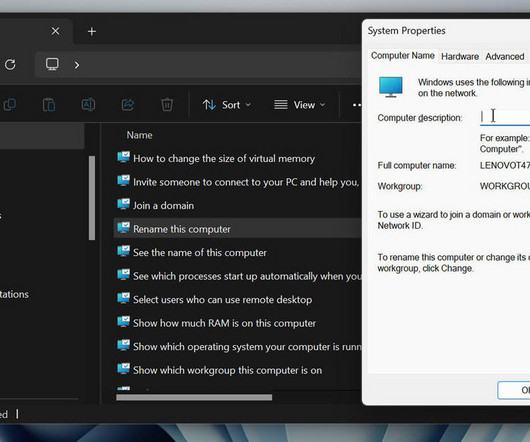The width and height of the screenshot is (530, 442).
Task: Select 'Show which workgroup this computer is on'
Action: coord(227,370)
